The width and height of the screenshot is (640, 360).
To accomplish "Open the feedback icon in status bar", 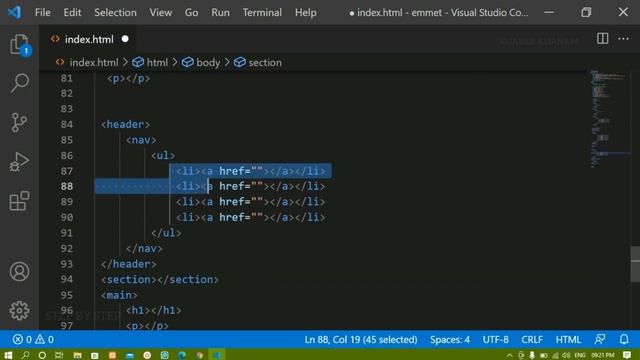I will tap(600, 340).
